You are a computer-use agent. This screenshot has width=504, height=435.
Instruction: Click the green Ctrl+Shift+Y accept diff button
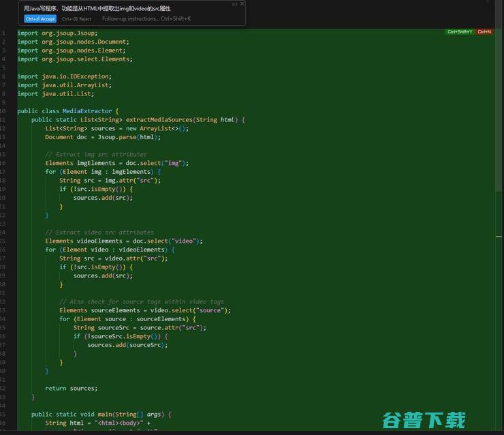pos(460,31)
